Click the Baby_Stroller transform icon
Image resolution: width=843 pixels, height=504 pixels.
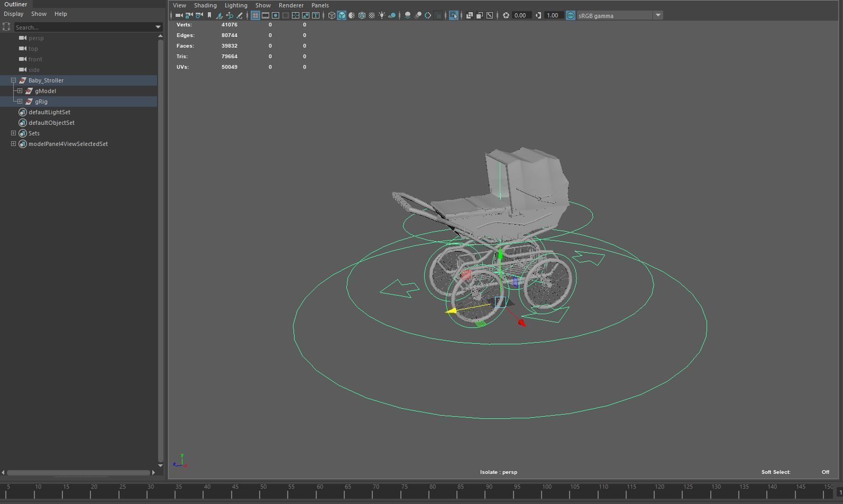click(23, 80)
